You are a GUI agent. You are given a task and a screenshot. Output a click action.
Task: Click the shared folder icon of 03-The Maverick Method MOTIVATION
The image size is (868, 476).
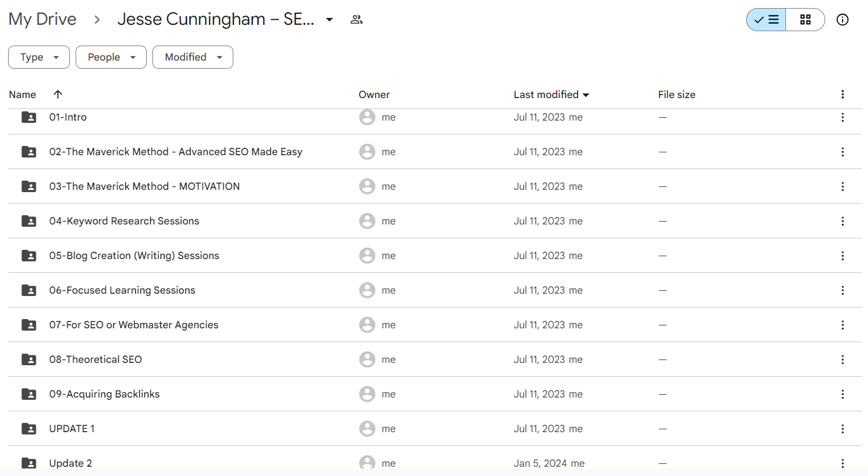coord(29,186)
